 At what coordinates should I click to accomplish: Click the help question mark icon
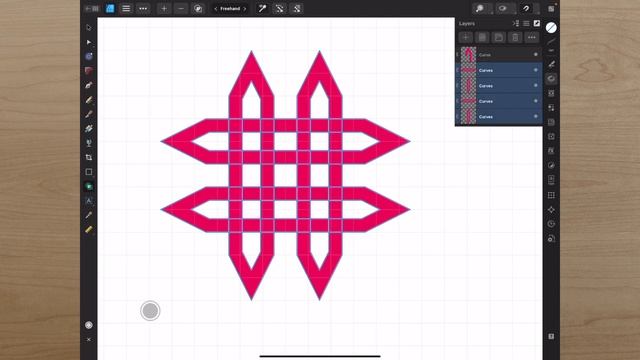551,336
